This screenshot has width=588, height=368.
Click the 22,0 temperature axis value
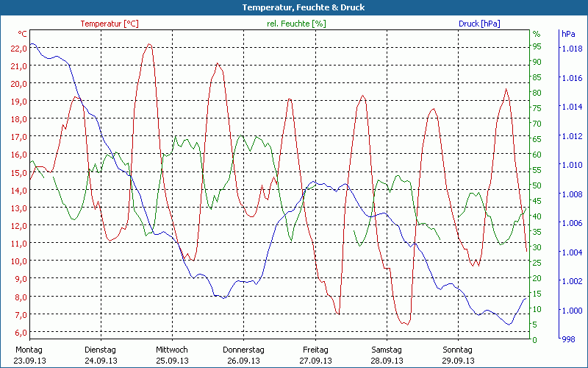(x=18, y=48)
